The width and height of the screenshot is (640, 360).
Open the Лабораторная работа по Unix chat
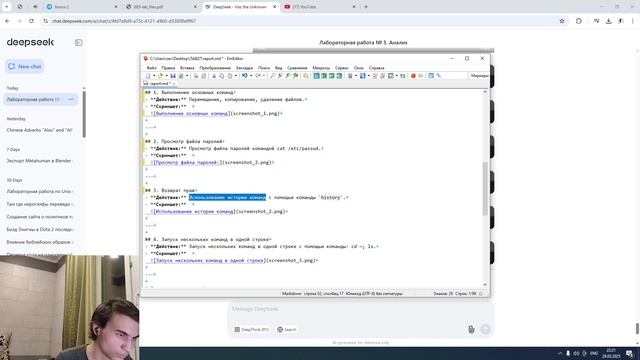pyautogui.click(x=40, y=191)
